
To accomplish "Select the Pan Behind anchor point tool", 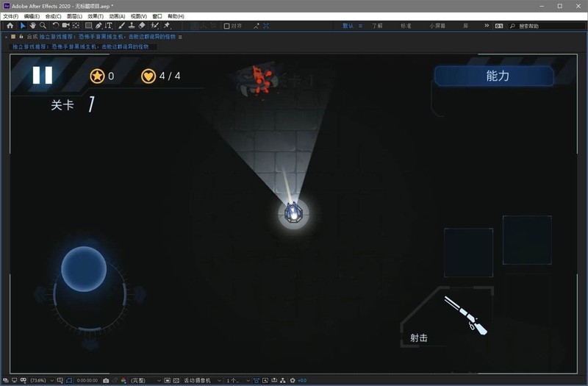I will pyautogui.click(x=76, y=26).
